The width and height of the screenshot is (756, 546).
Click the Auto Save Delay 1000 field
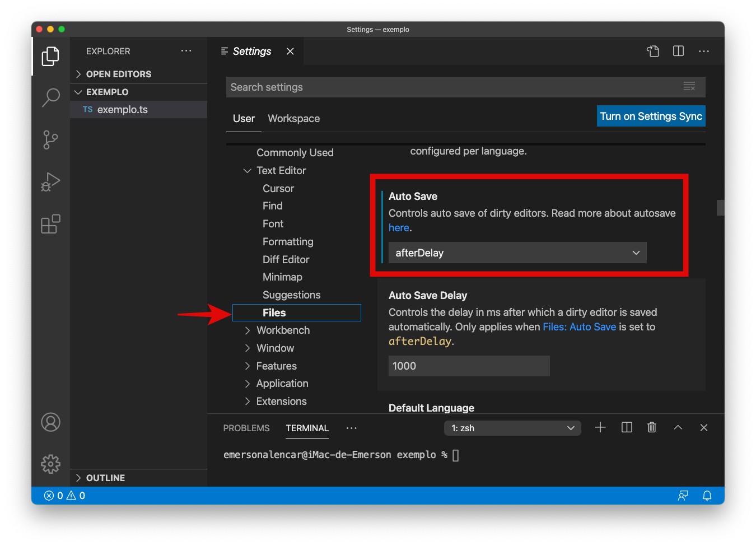click(469, 366)
